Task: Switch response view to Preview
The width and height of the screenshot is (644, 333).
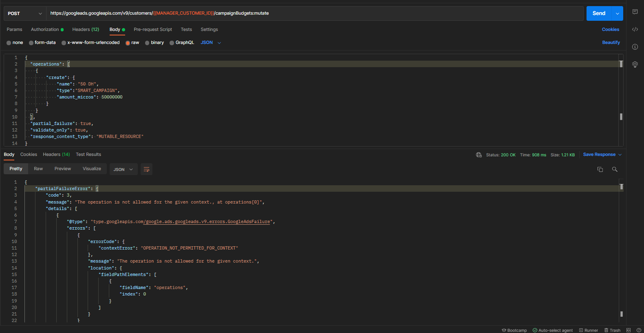Action: 63,169
